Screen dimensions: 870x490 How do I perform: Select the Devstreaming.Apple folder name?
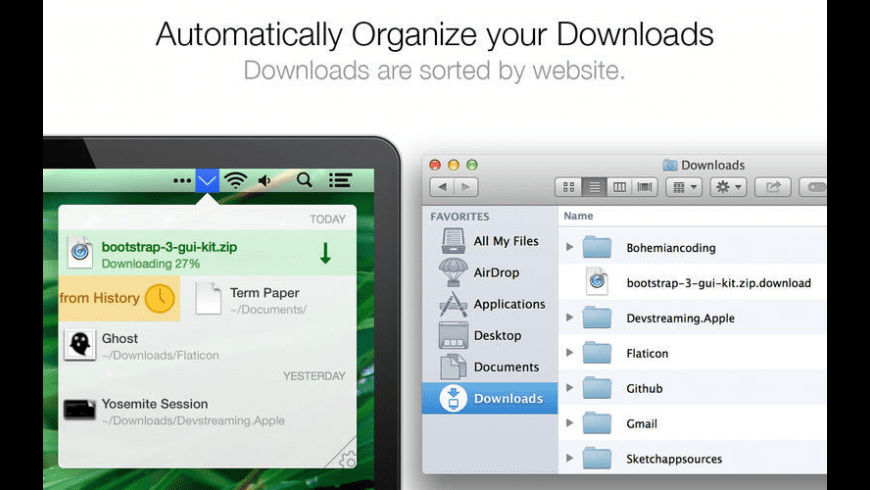[x=680, y=318]
